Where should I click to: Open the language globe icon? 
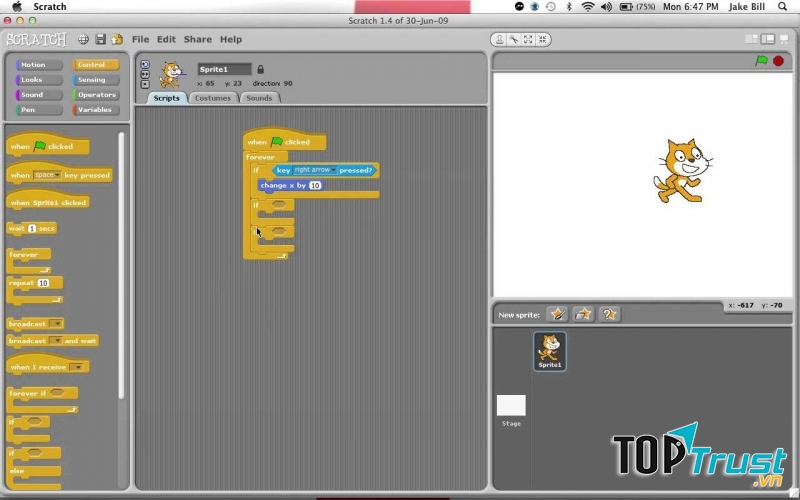(x=83, y=39)
